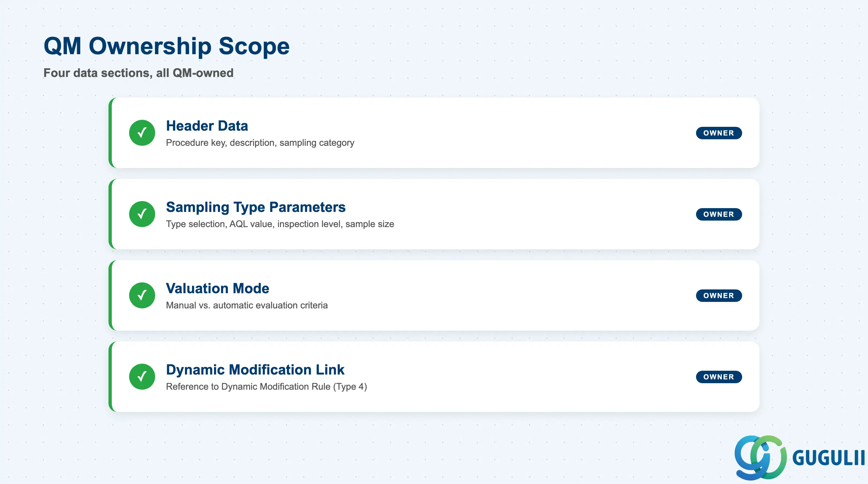Select the 'Dynamic Modification Link' title
868x484 pixels.
coord(255,370)
